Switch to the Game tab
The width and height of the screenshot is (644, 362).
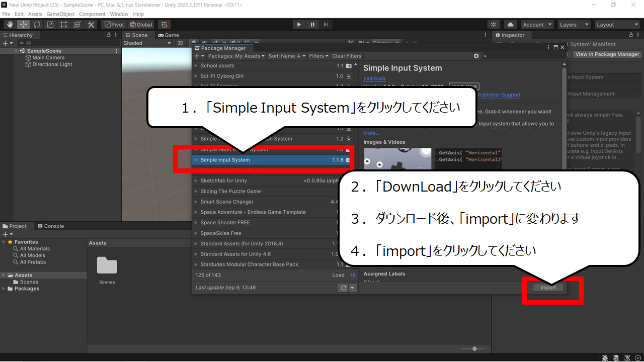click(169, 35)
